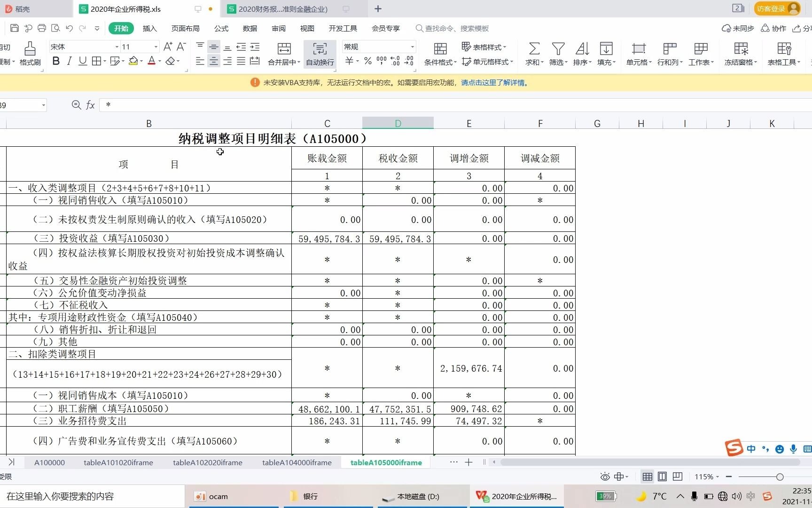Open ocam from the Windows taskbar
Image resolution: width=812 pixels, height=508 pixels.
tap(234, 496)
